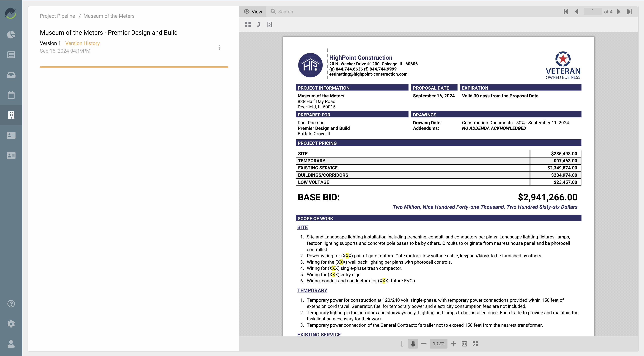
Task: Navigate to Project Pipeline breadcrumb
Action: pyautogui.click(x=57, y=16)
